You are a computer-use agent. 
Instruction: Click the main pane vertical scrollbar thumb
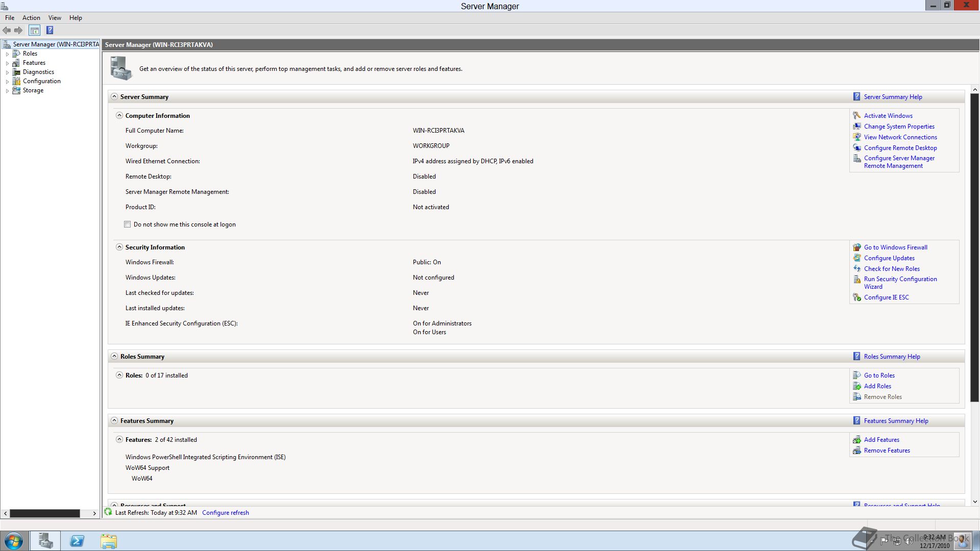coord(974,247)
